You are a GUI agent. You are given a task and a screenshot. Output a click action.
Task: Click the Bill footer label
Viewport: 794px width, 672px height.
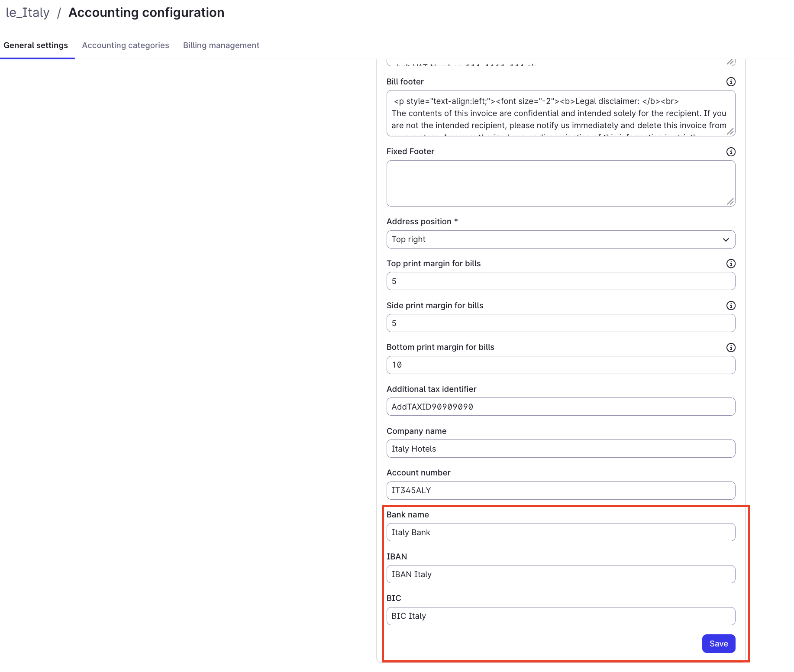(405, 82)
